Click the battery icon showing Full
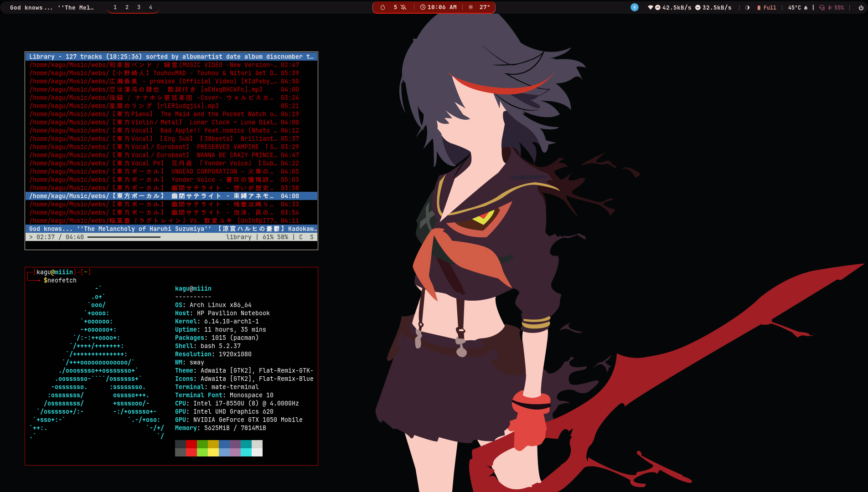Image resolution: width=868 pixels, height=492 pixels. pos(759,7)
